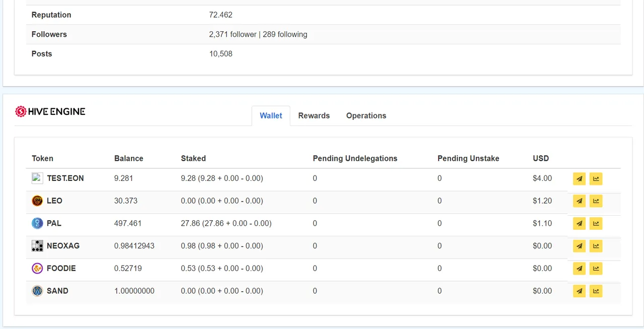Click the Hive Engine logo
Viewport: 644px width, 329px height.
pos(50,111)
